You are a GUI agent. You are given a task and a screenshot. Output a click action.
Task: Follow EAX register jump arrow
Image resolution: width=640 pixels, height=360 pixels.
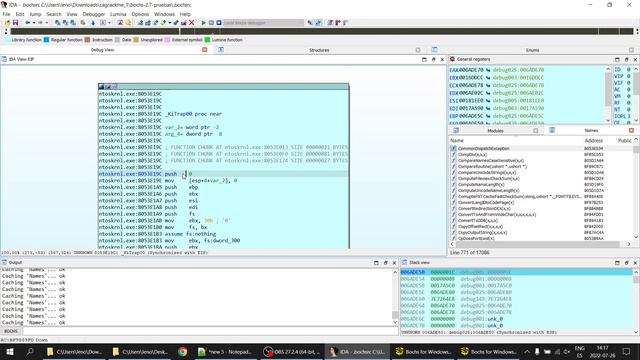488,70
